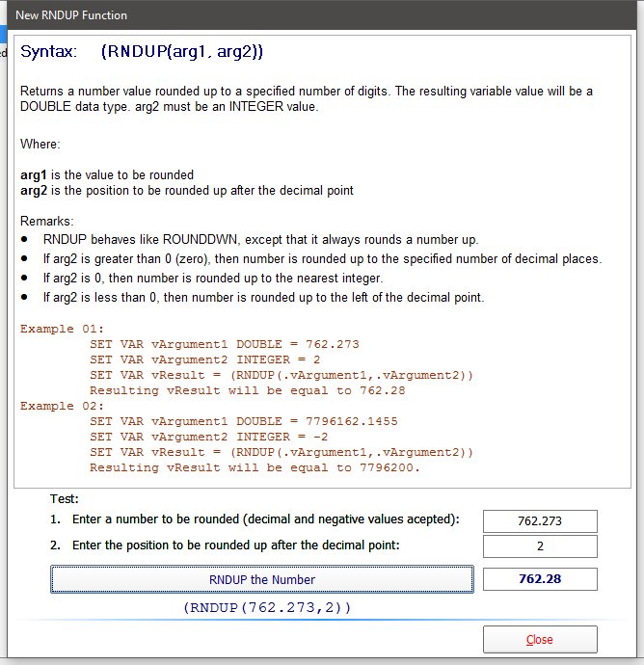Click the bold 762.28 result field
This screenshot has width=644, height=665.
(x=539, y=579)
